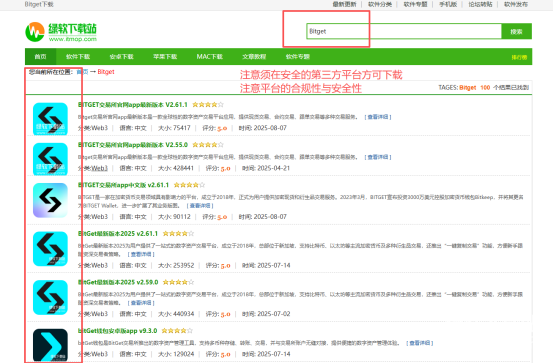Open the 排行榜 link in green navbar
This screenshot has height=364, width=554.
[519, 57]
